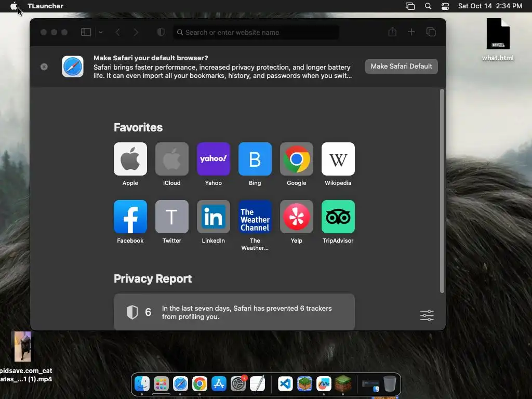Open Launchpad from the Dock
Viewport: 532px width, 399px height.
pos(161,384)
